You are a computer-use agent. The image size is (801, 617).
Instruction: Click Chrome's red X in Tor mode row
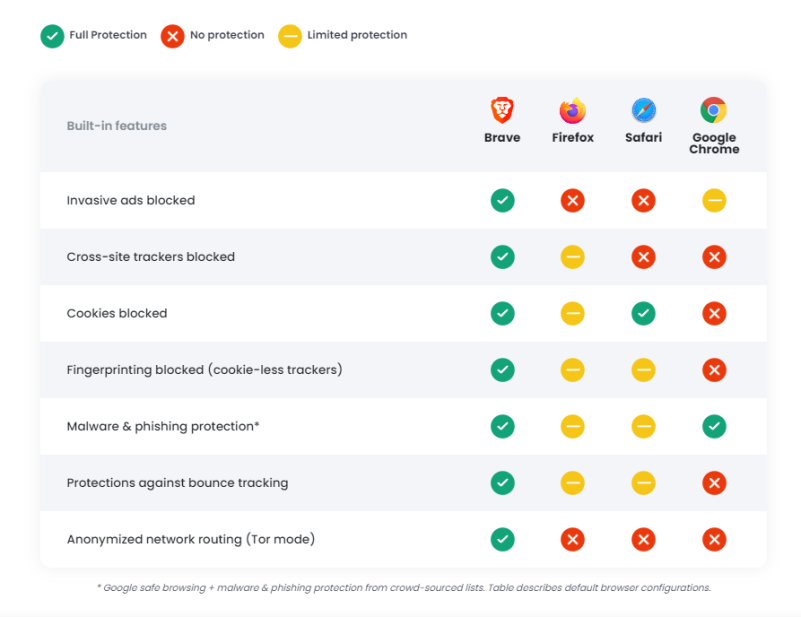click(x=714, y=539)
